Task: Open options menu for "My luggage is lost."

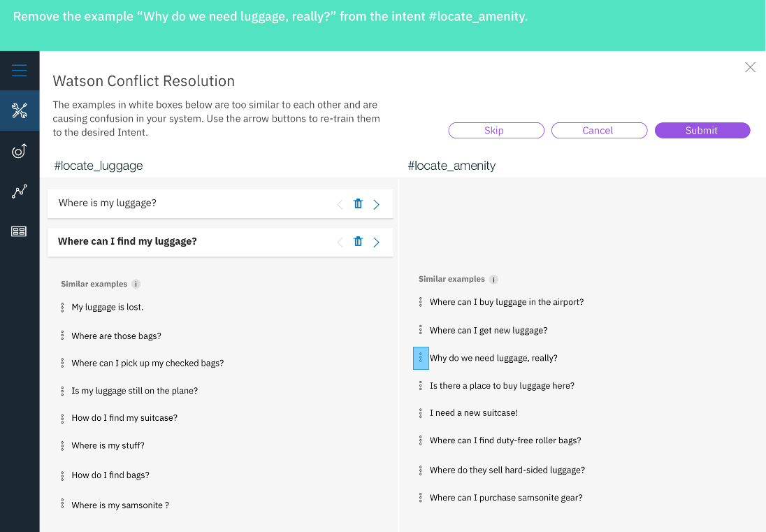Action: click(x=62, y=308)
